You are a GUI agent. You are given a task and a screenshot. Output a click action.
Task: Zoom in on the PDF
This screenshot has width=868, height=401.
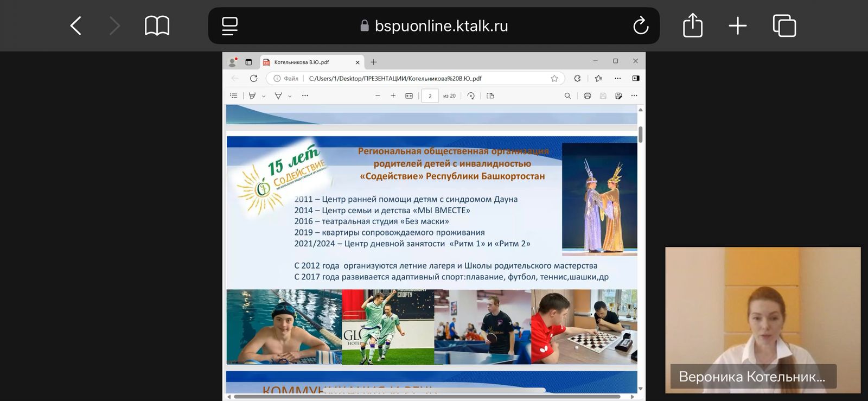(393, 96)
